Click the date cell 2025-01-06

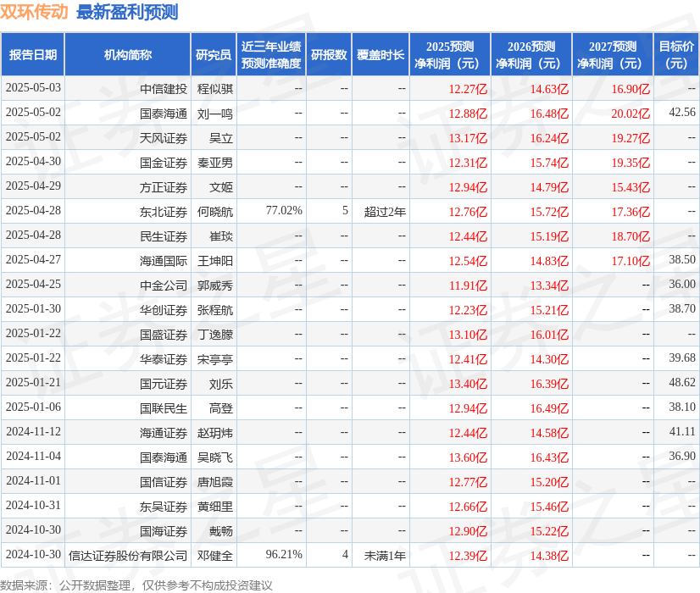[x=33, y=407]
